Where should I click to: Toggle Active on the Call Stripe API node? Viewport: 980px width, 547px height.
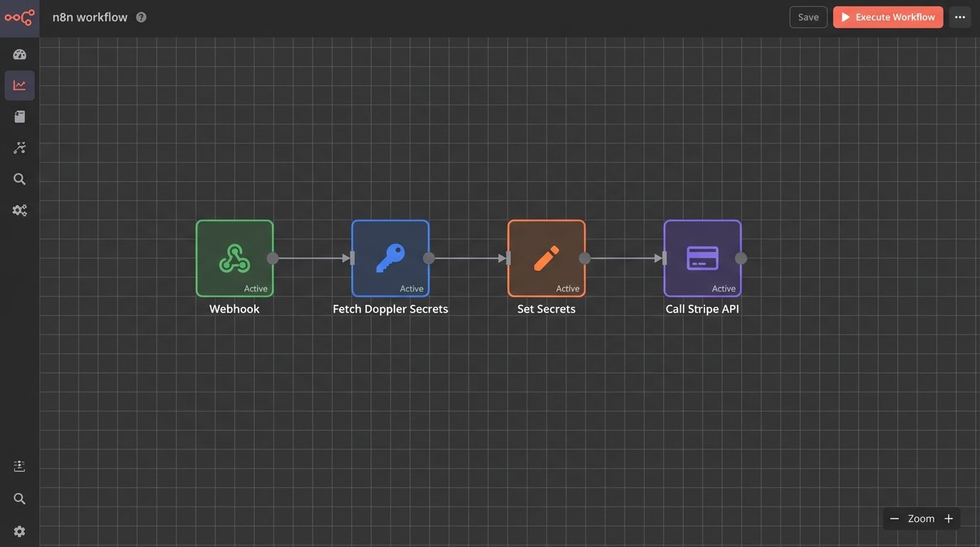pyautogui.click(x=724, y=288)
